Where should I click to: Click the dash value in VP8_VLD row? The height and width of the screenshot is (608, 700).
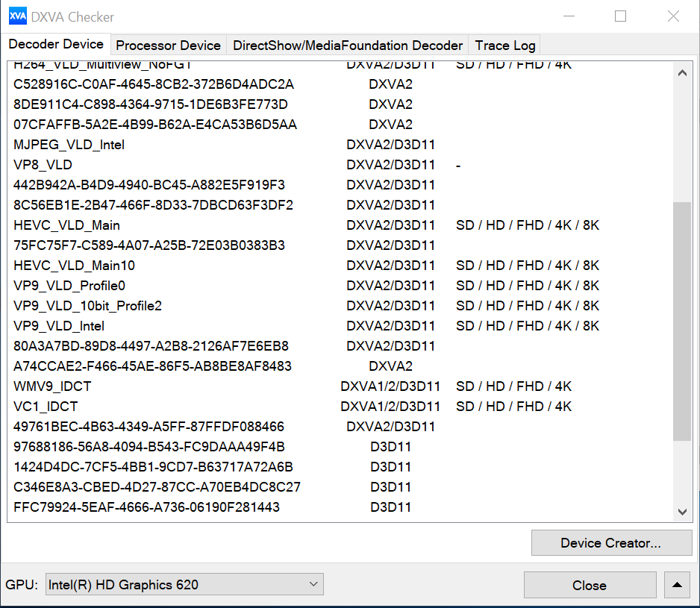tap(458, 166)
